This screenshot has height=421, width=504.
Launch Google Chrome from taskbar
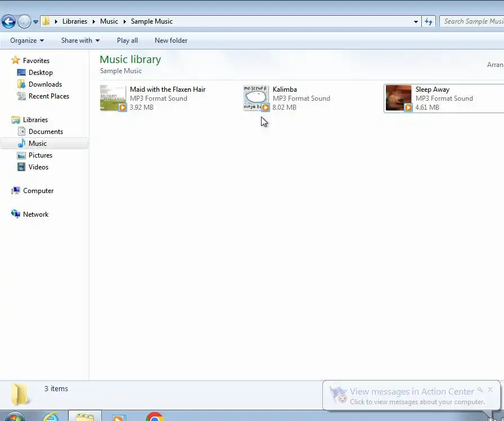click(x=155, y=416)
